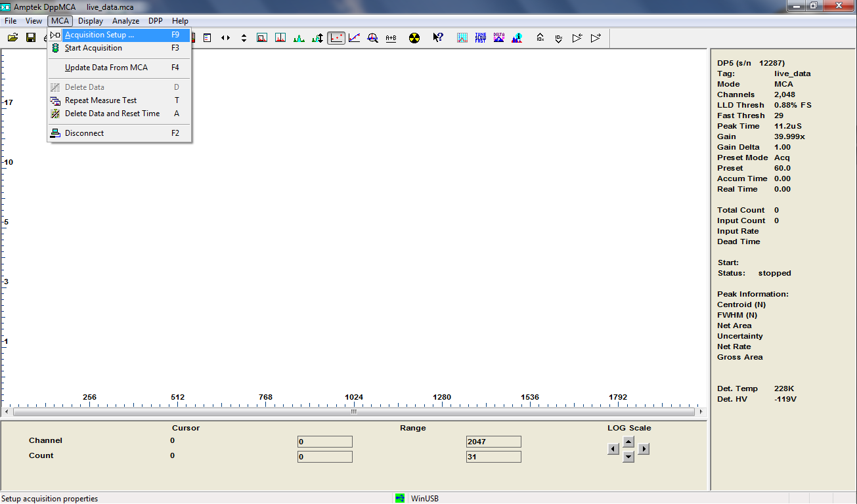
Task: Click the Det. Temp value 228K
Action: pyautogui.click(x=785, y=388)
